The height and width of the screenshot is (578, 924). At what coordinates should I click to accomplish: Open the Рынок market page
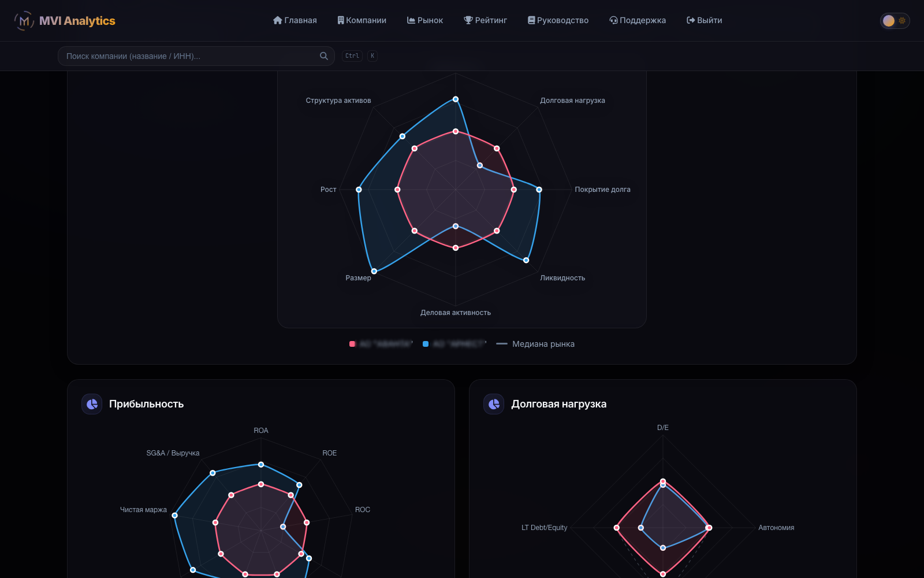(425, 20)
